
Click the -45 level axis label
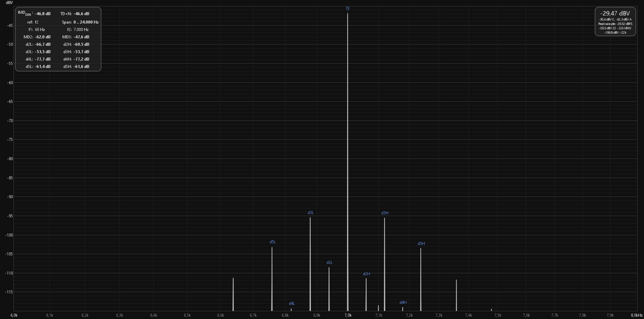[x=10, y=26]
